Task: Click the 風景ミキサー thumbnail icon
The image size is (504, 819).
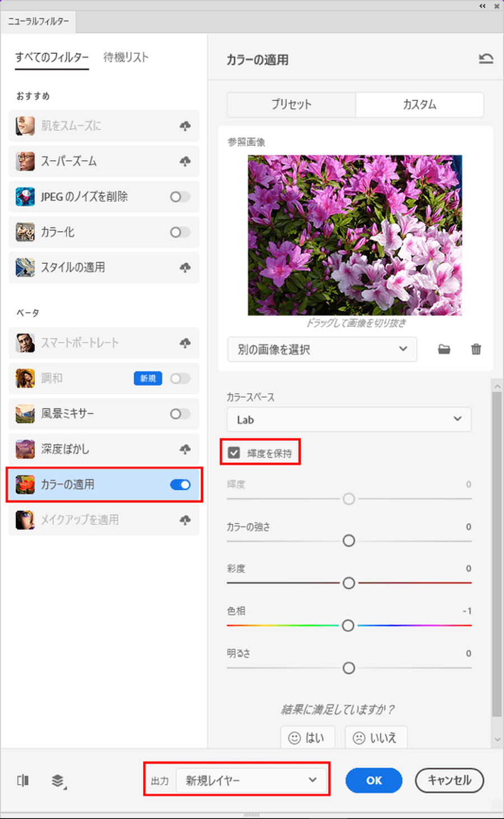Action: [25, 414]
